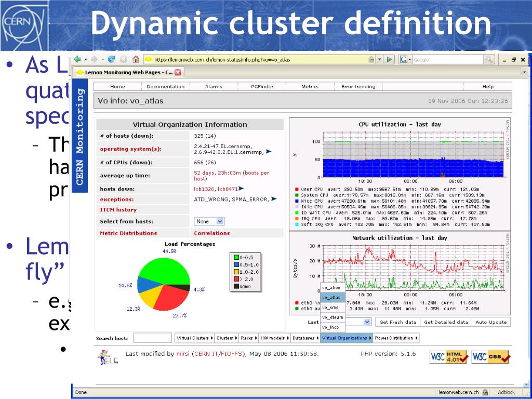Open the Documentation menu item
This screenshot has width=532, height=399.
pyautogui.click(x=166, y=87)
